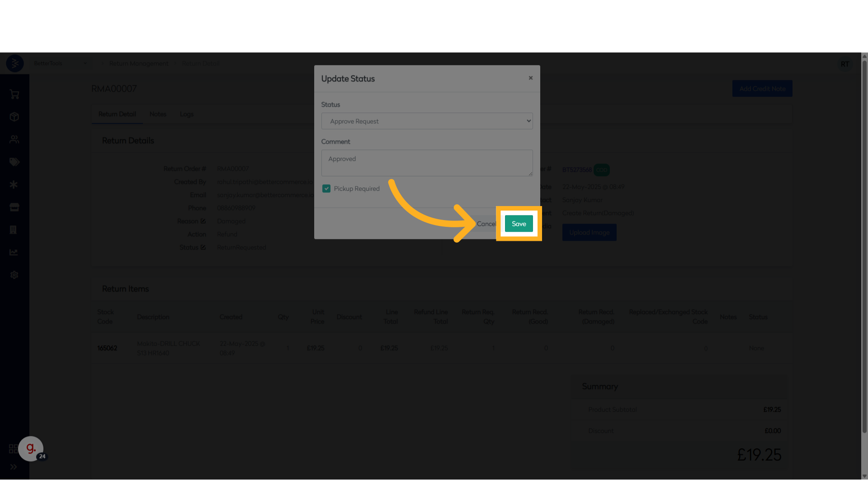868x488 pixels.
Task: Open the customers sidebar icon
Action: point(14,140)
